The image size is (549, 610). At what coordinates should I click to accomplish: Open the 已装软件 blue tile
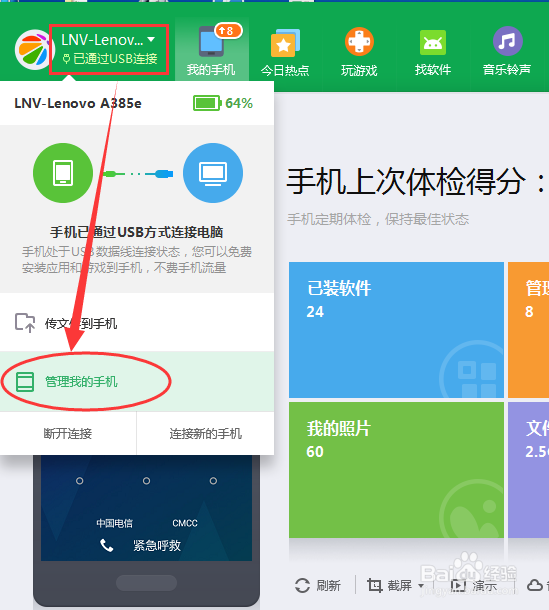click(396, 330)
